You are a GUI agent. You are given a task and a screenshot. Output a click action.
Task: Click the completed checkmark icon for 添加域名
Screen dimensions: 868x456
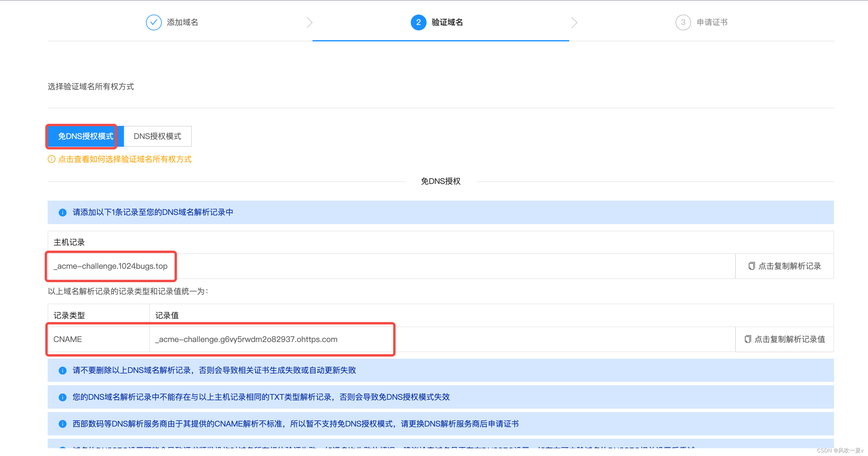(153, 22)
